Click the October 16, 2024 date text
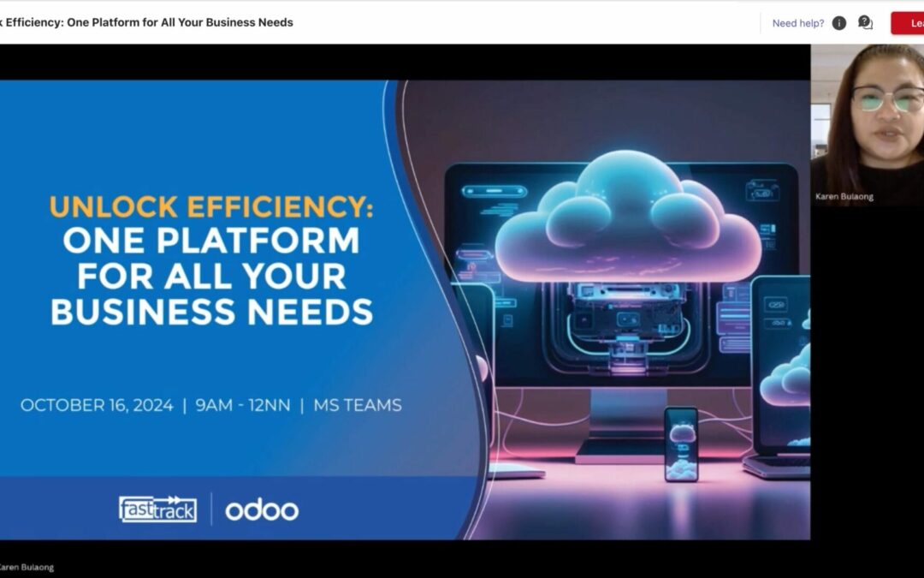The height and width of the screenshot is (578, 924). pyautogui.click(x=97, y=405)
